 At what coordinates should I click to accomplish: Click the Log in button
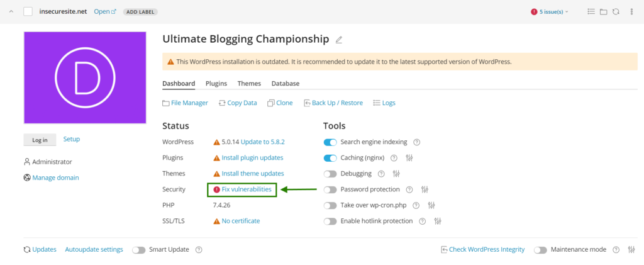40,140
